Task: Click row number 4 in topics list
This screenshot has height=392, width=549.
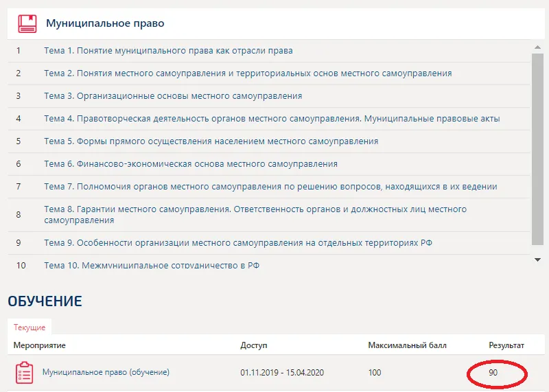Action: tap(19, 118)
